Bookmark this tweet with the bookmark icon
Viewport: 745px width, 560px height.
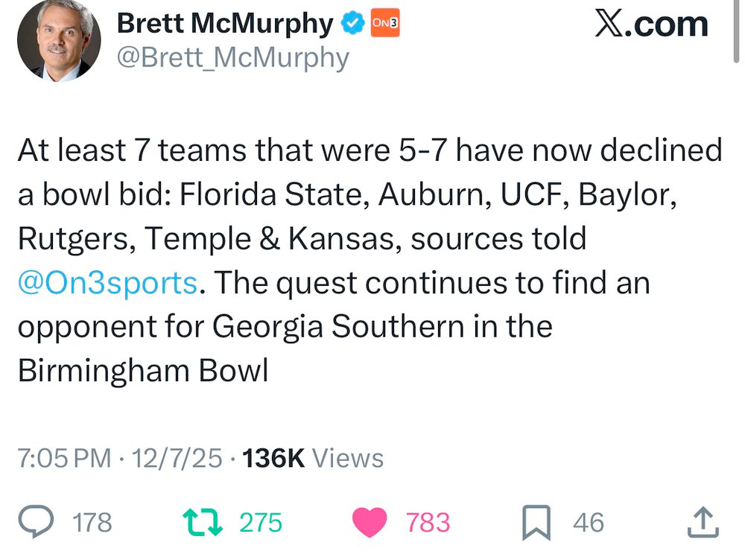click(536, 522)
